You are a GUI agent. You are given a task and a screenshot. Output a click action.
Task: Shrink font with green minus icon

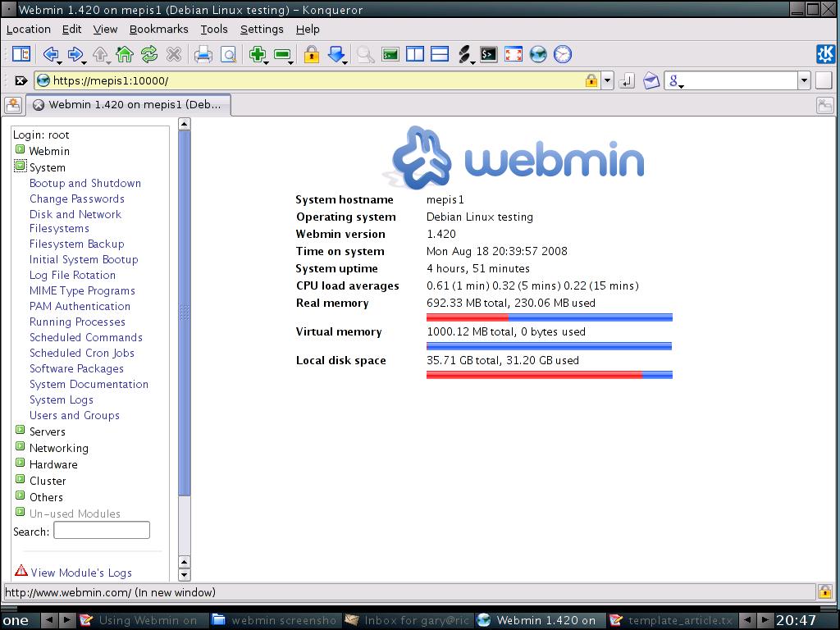pyautogui.click(x=282, y=54)
